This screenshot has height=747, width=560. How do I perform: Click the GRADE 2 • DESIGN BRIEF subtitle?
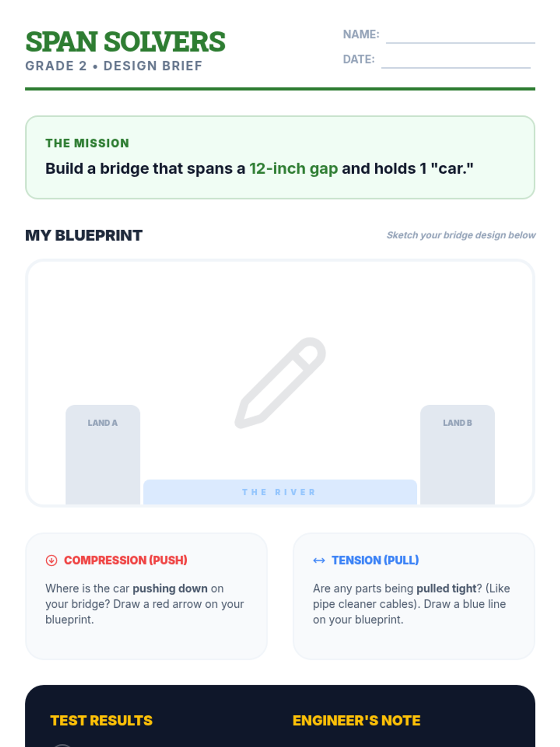click(114, 66)
